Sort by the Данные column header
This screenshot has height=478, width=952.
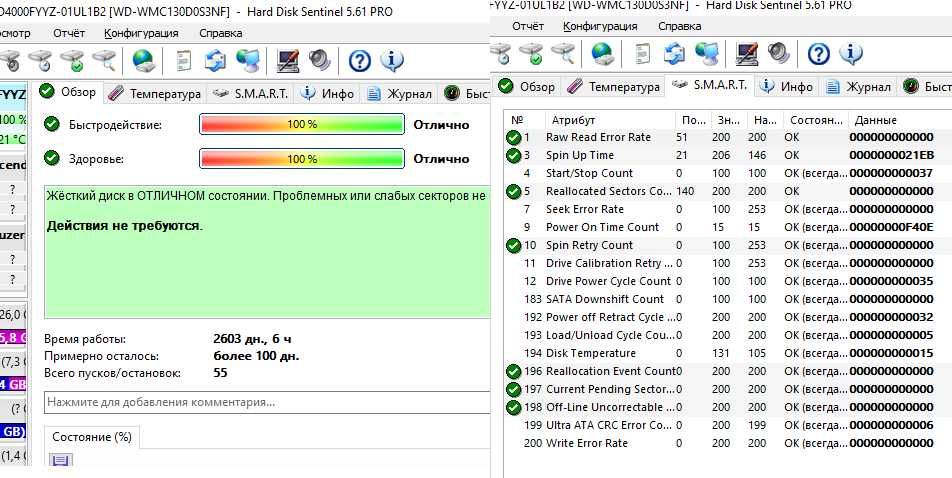point(899,120)
